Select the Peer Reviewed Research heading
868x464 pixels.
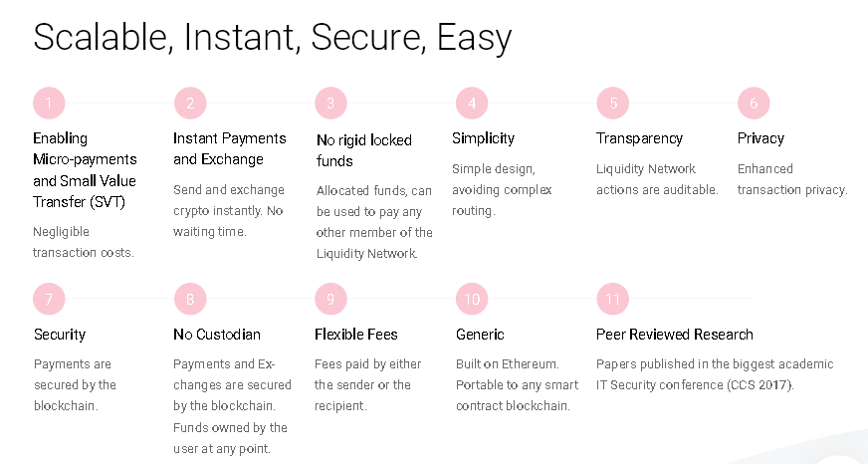pyautogui.click(x=674, y=335)
